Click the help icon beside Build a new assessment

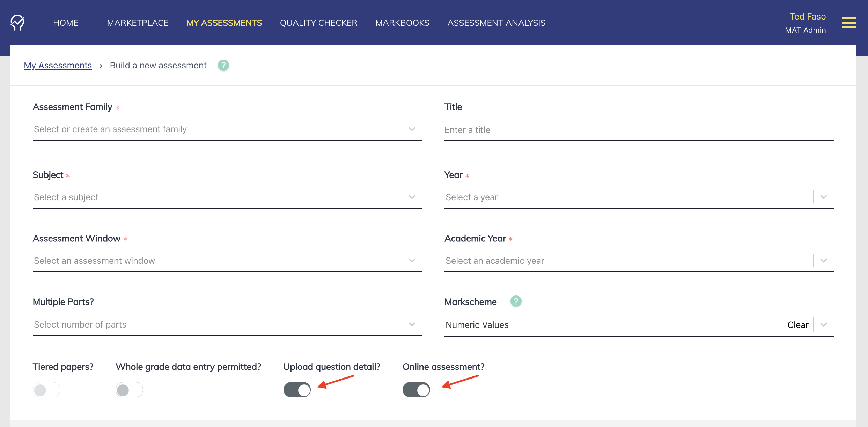click(x=223, y=65)
